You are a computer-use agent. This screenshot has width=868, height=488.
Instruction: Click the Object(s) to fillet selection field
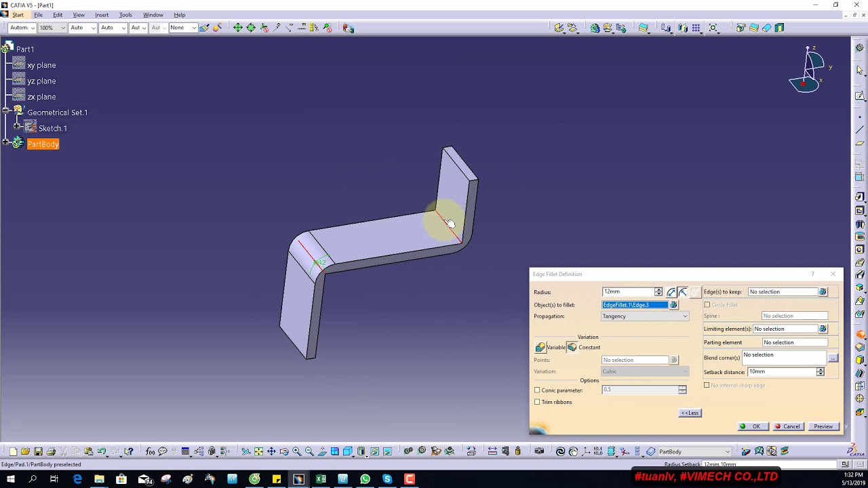(635, 305)
